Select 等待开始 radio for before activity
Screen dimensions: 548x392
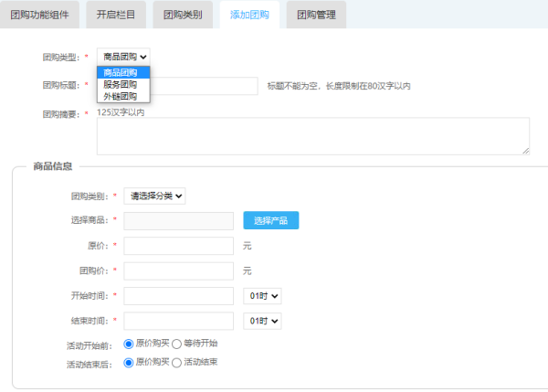click(178, 344)
